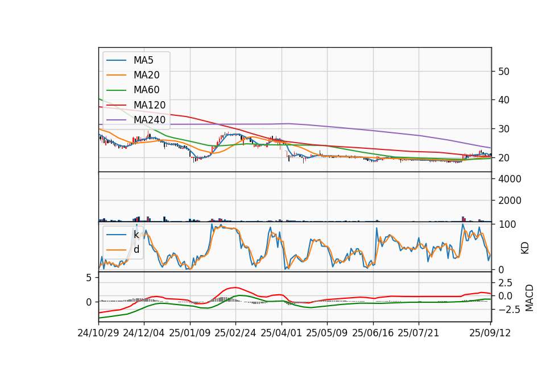Image resolution: width=546 pixels, height=392 pixels.
Task: Click the KD vertical axis title
Action: click(x=525, y=248)
